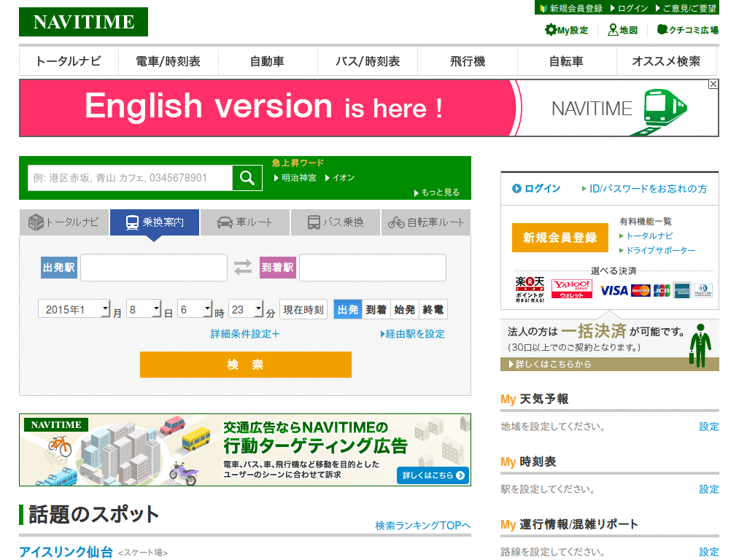Select 乗換案内 train tab
Image resolution: width=747 pixels, height=560 pixels.
[x=155, y=222]
